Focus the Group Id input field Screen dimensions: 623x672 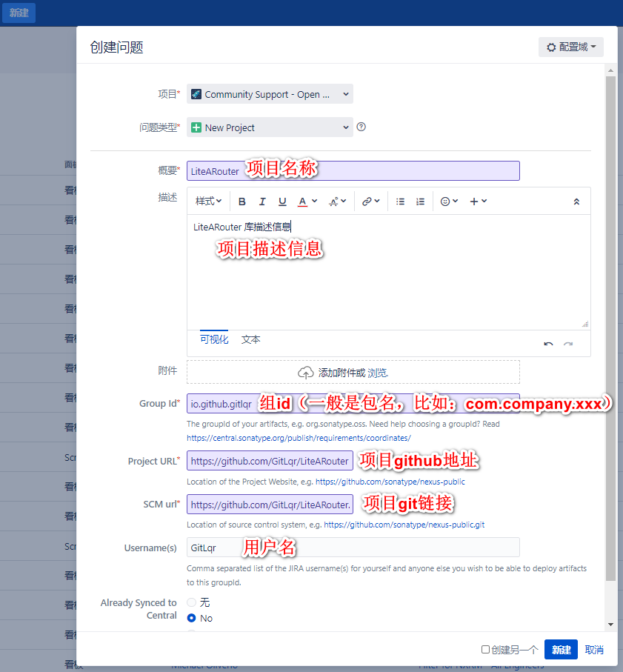point(353,404)
